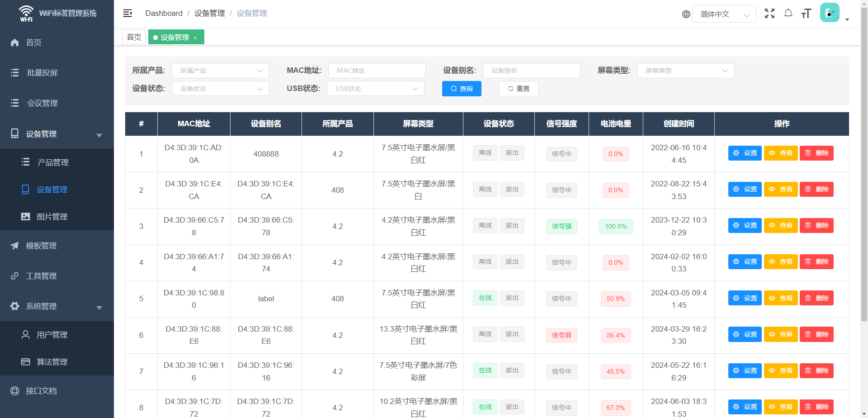Click 查看 for row 1 device
Screen dimensions: 868x418
781,153
